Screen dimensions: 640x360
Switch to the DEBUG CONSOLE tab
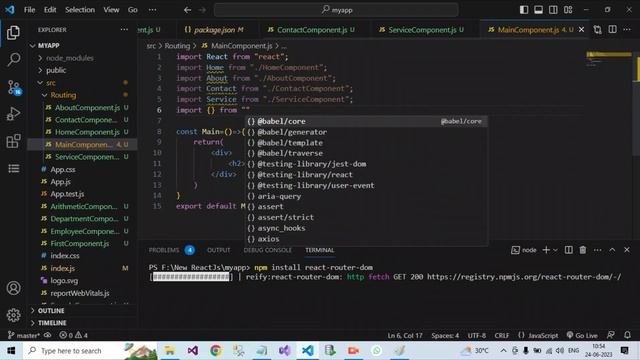tap(267, 250)
